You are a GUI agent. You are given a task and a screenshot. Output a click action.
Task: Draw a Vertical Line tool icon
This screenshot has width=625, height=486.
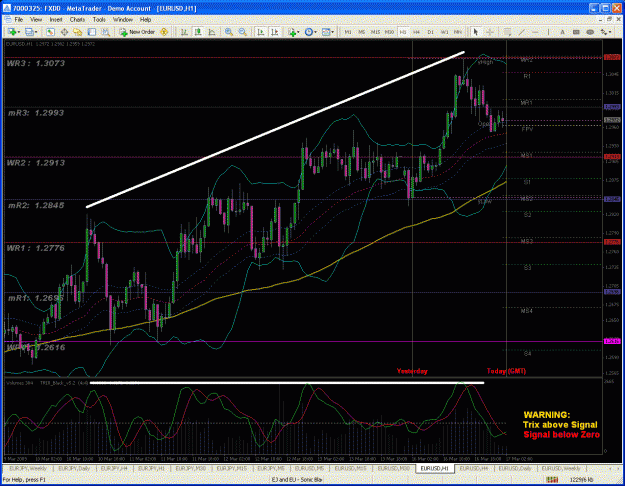tap(548, 32)
